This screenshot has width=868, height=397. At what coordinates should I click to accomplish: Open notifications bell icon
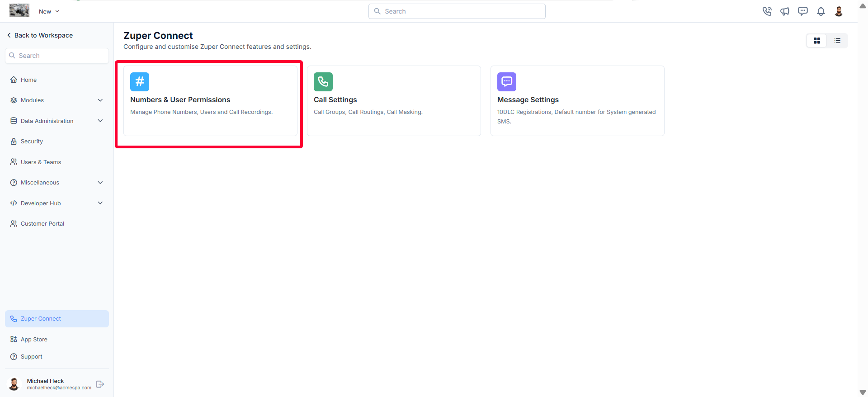pos(821,11)
